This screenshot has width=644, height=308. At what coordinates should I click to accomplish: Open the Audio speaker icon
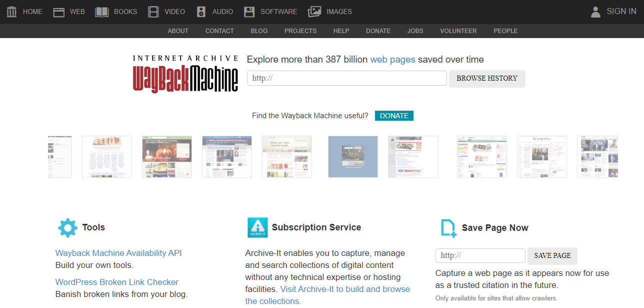201,12
